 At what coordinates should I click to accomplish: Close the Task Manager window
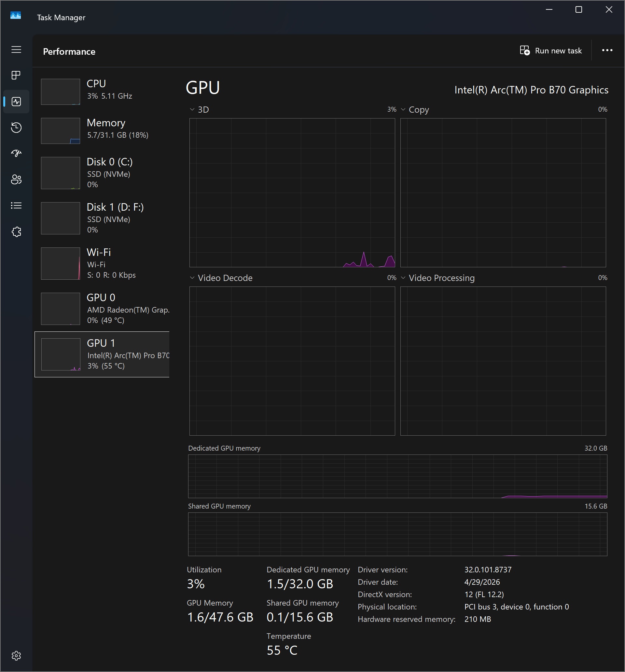[x=609, y=10]
